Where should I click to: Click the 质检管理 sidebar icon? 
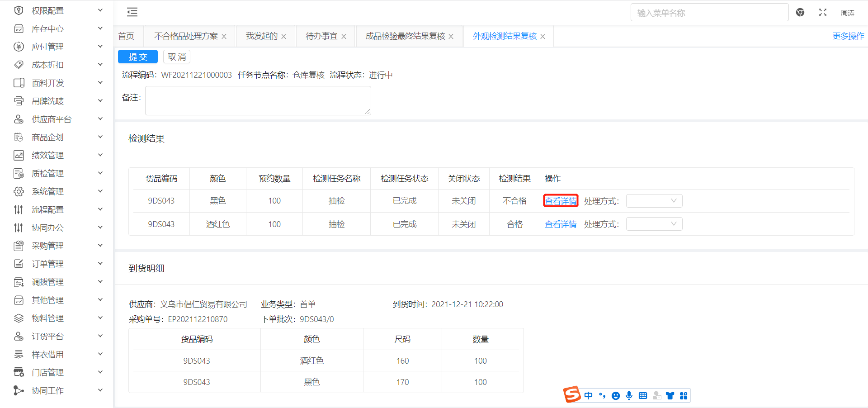(19, 173)
